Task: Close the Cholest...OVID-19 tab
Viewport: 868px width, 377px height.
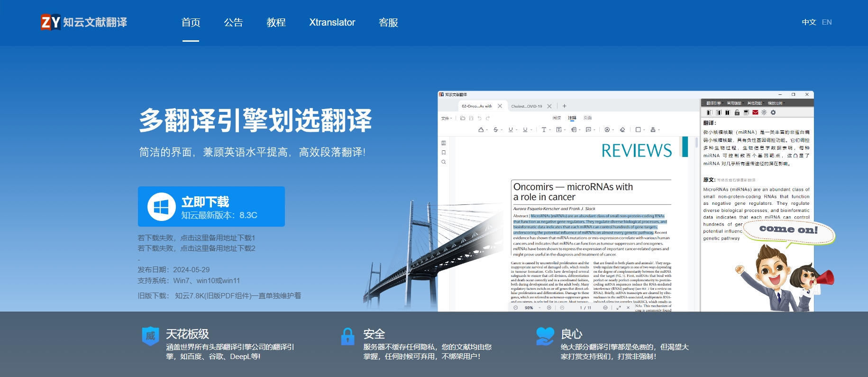Action: pyautogui.click(x=549, y=106)
